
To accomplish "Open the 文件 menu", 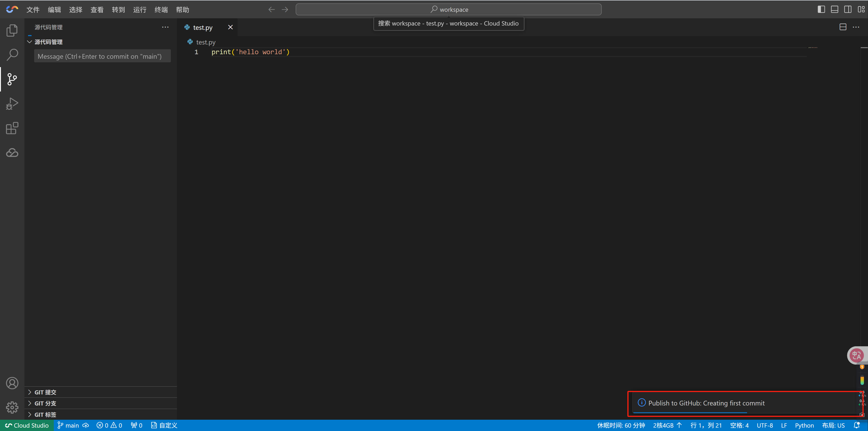I will coord(33,10).
